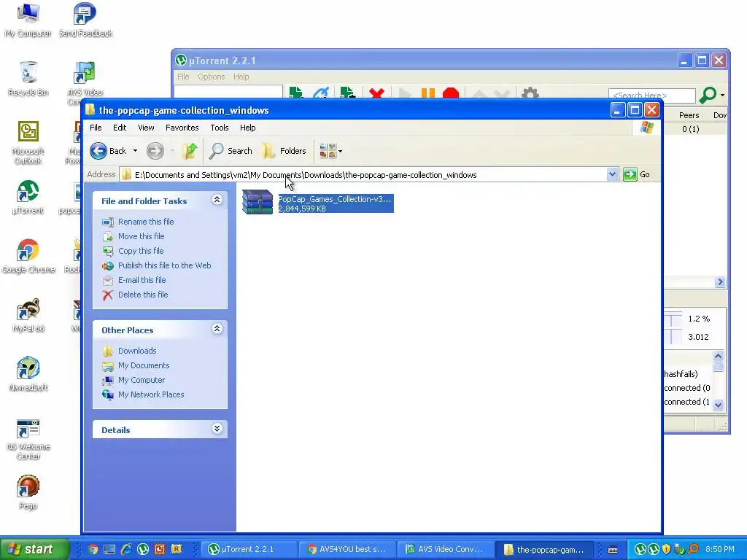The image size is (747, 560).
Task: Click the red X Remove torrent icon
Action: click(x=376, y=93)
